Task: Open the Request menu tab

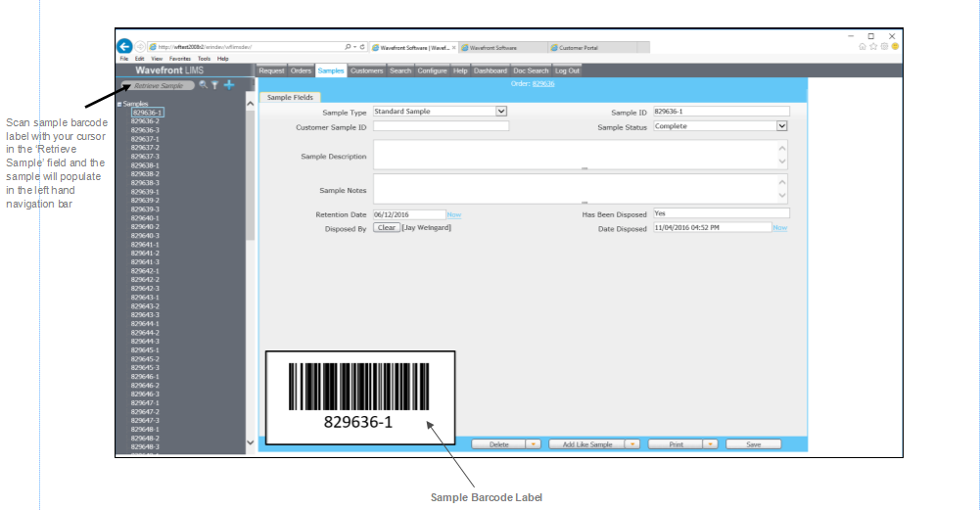Action: (271, 70)
